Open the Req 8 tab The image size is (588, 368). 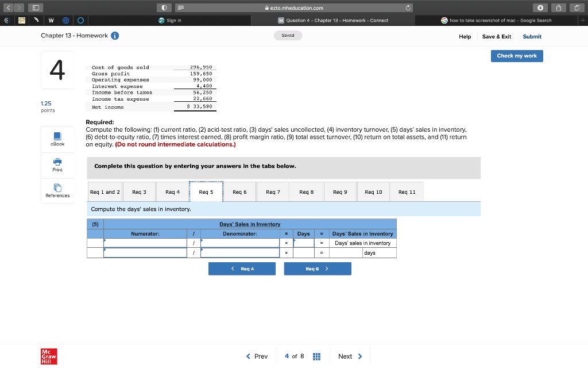pyautogui.click(x=307, y=192)
